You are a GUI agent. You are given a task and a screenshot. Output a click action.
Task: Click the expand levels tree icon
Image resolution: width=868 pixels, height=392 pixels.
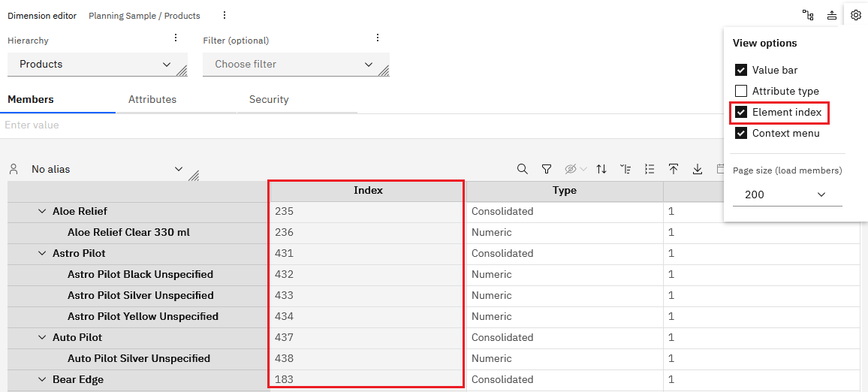625,169
